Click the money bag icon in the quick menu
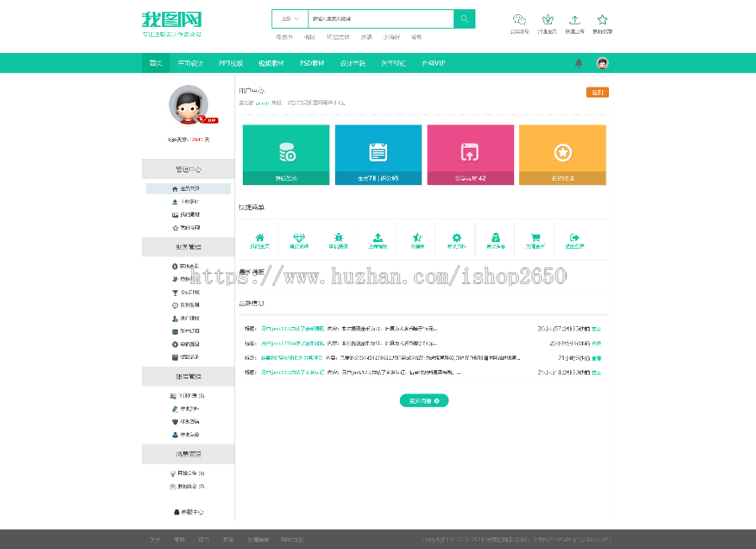Image resolution: width=756 pixels, height=549 pixels. tap(496, 240)
